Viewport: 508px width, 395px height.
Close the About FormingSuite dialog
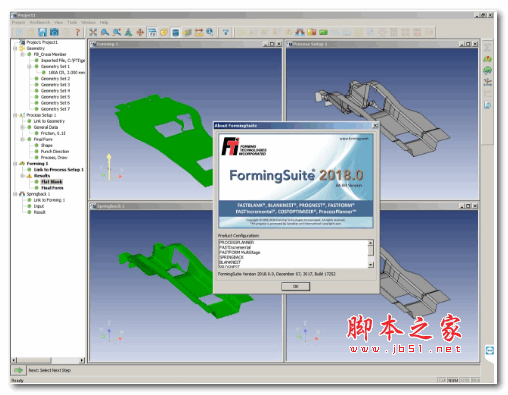(x=375, y=126)
